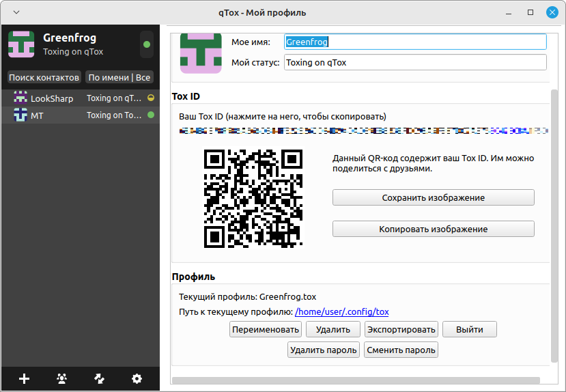Click LookSharp's contact avatar
Image resolution: width=566 pixels, height=392 pixels.
point(20,98)
